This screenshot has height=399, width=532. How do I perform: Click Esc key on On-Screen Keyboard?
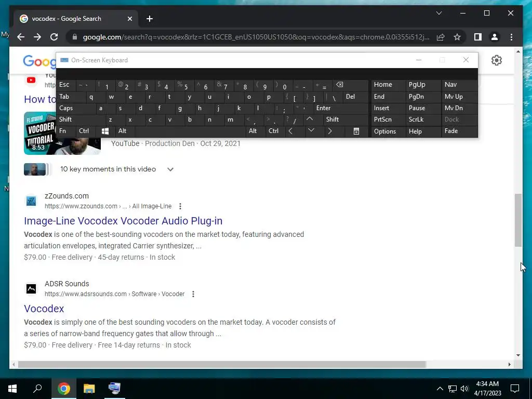tap(66, 85)
